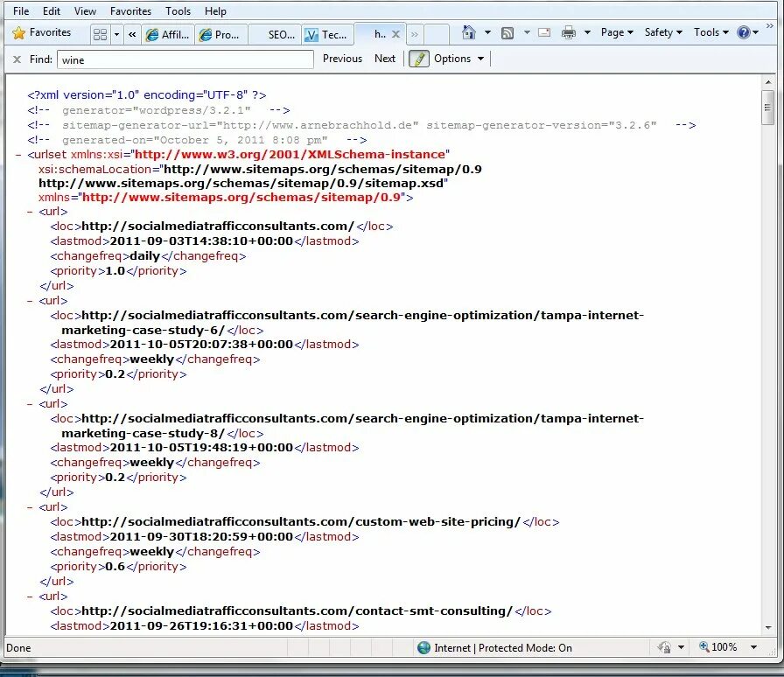
Task: Collapse the url node for socialmediatrafficconsultants.com/ home
Action: (x=30, y=212)
